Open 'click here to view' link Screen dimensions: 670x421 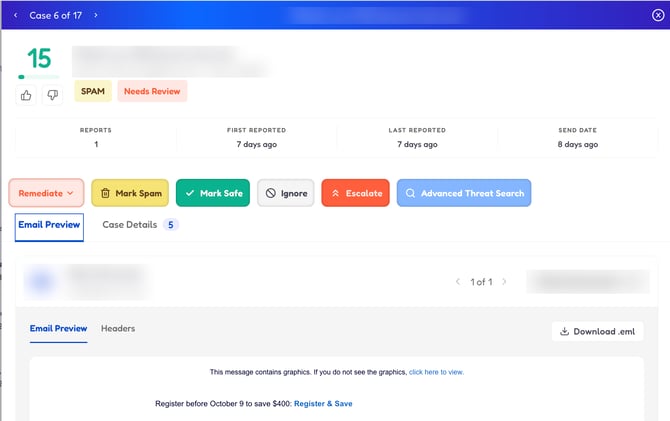coord(436,372)
